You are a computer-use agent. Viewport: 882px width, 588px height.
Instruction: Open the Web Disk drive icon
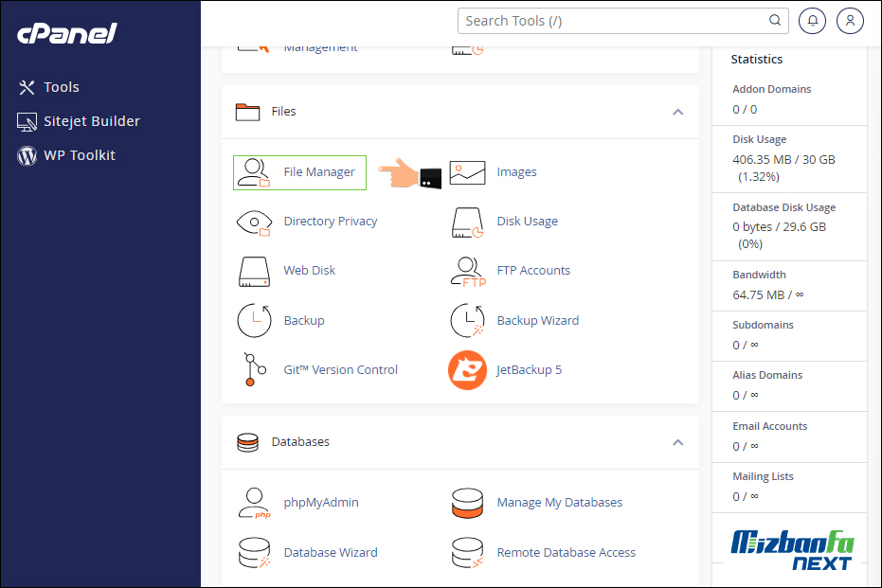coord(254,271)
